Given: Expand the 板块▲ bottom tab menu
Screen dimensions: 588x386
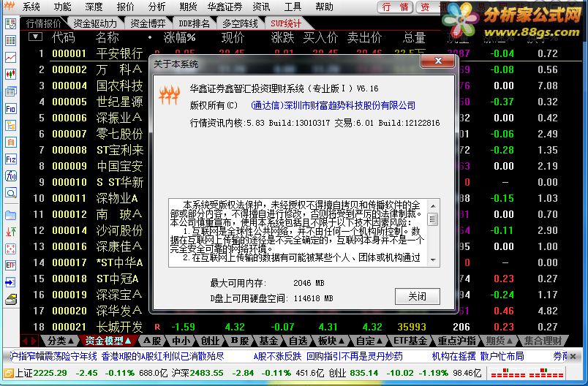Looking at the screenshot, I should tap(331, 341).
